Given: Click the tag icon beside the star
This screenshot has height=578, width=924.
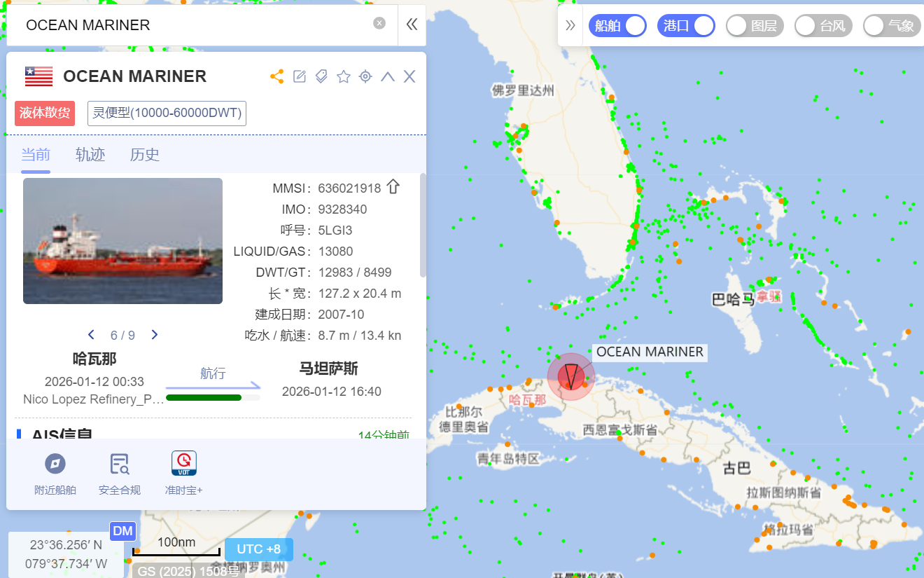Looking at the screenshot, I should click(x=321, y=76).
